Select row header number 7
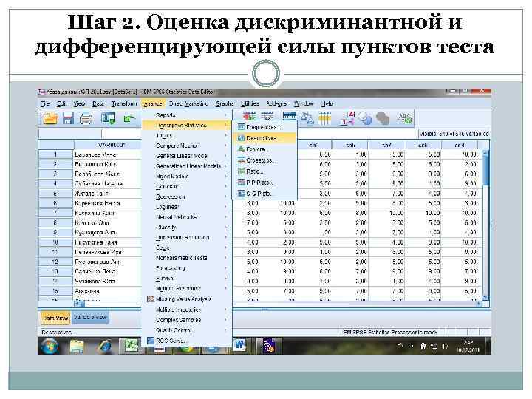The image size is (532, 399). [55, 213]
